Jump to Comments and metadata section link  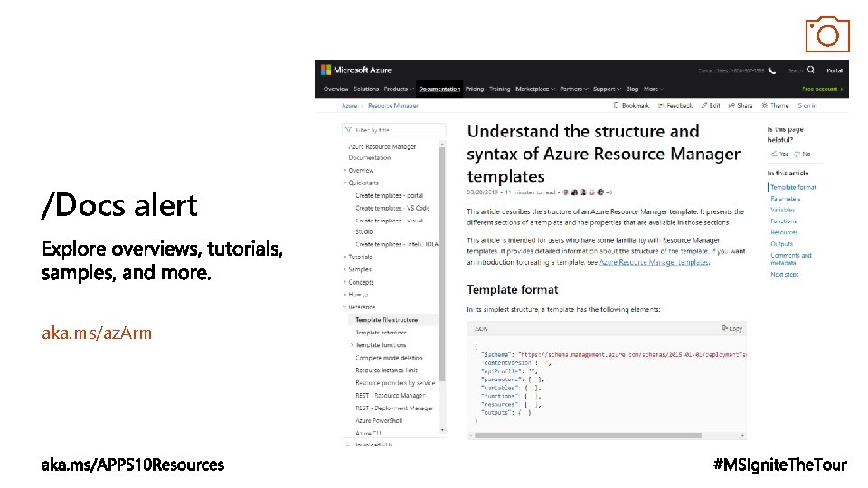[x=790, y=258]
